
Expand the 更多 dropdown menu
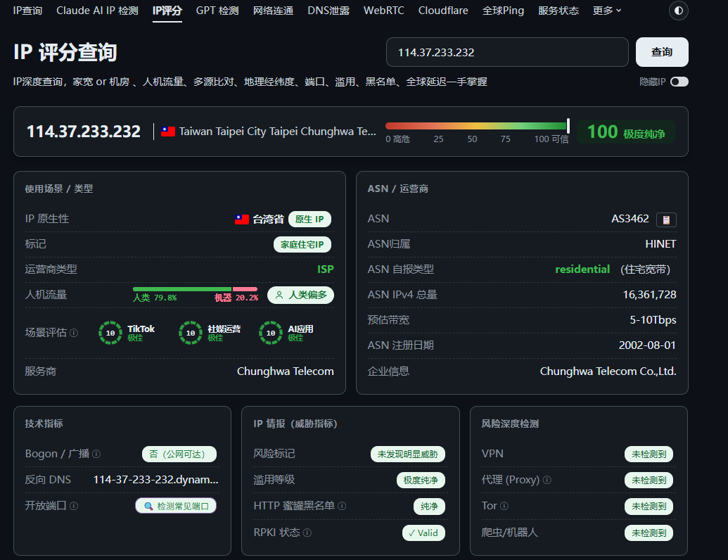[x=607, y=11]
